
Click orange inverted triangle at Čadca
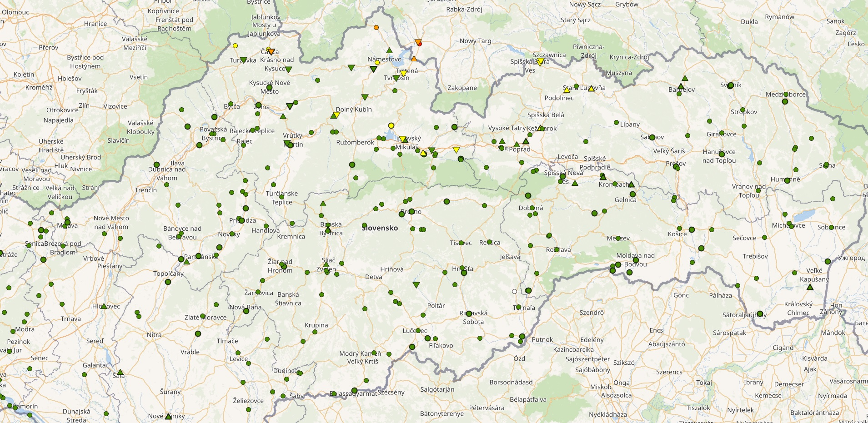click(x=271, y=52)
